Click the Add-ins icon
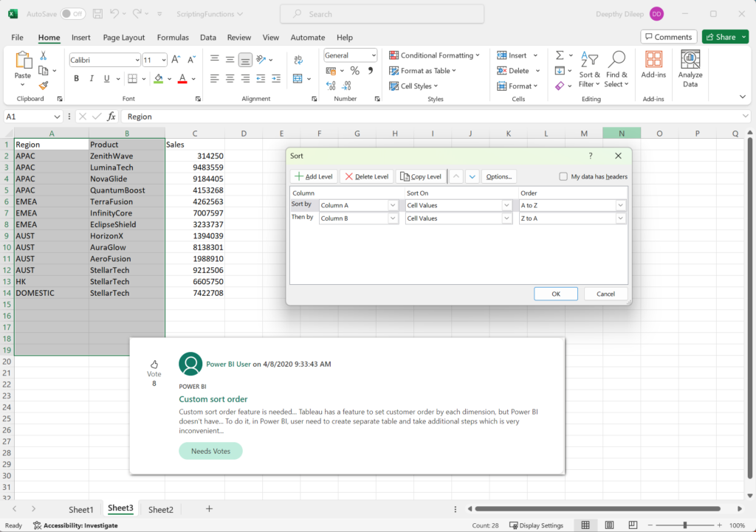 click(x=653, y=69)
